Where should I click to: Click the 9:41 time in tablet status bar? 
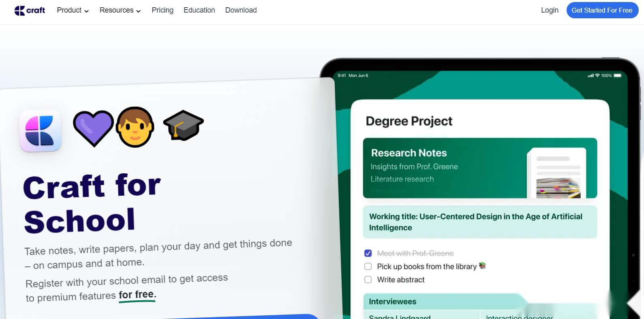point(342,75)
